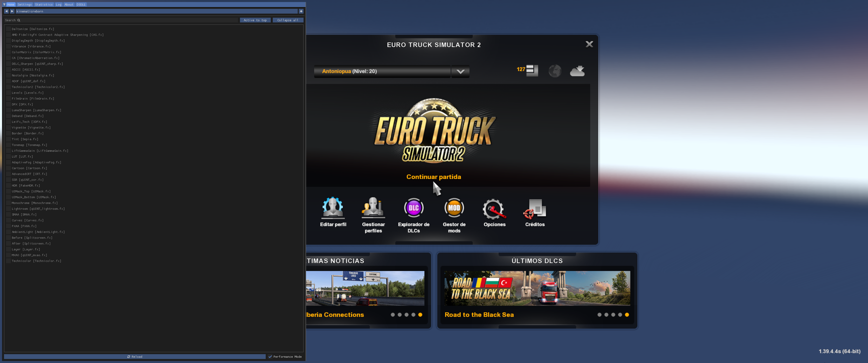Select the Antoniopua profile combo box
868x363 pixels.
point(382,71)
